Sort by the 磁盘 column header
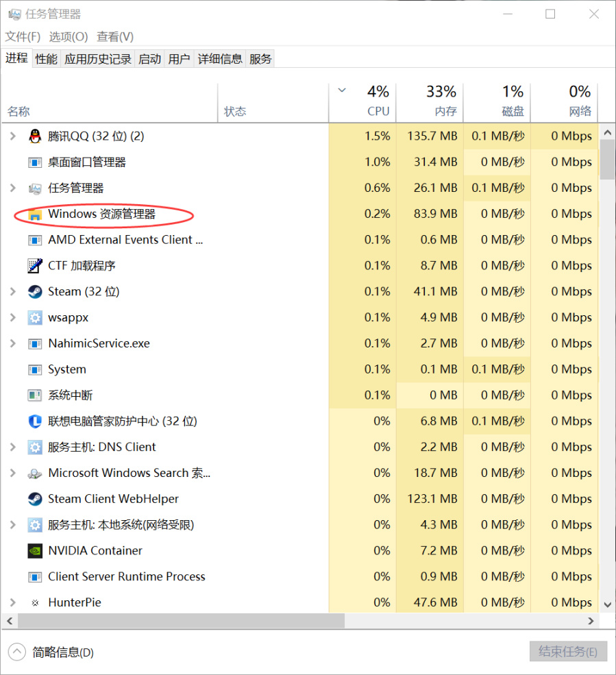The width and height of the screenshot is (616, 675). (x=497, y=101)
